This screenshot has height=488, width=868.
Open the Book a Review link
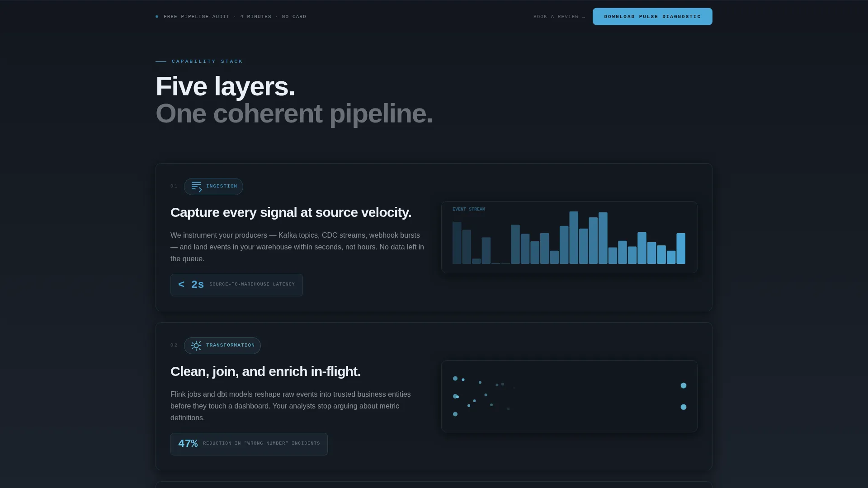[x=559, y=17]
